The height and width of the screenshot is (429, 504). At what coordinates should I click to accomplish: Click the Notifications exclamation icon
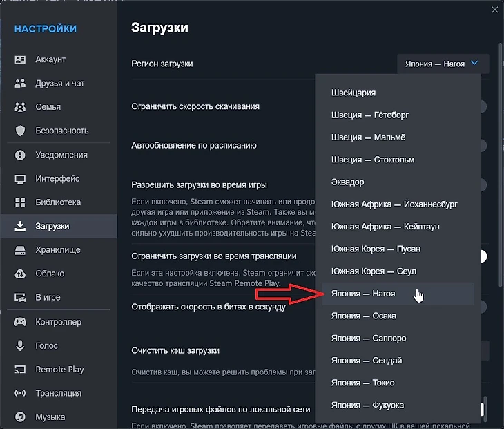click(x=20, y=155)
